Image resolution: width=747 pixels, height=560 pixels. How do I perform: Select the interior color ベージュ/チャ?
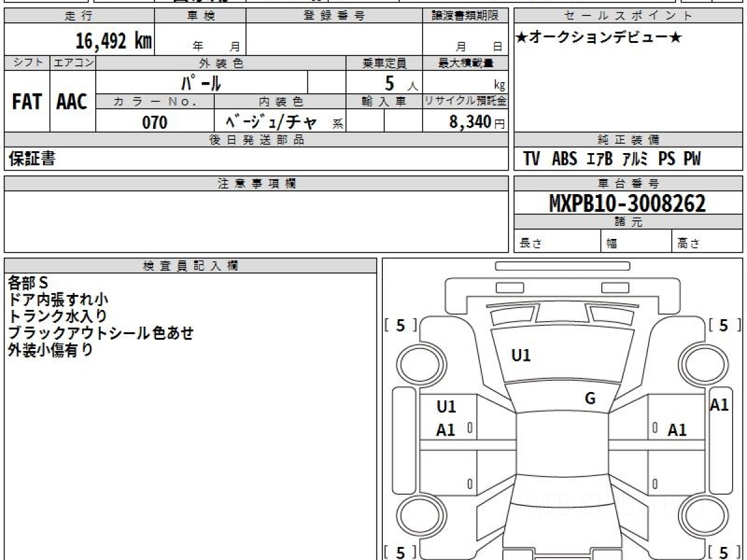point(271,122)
